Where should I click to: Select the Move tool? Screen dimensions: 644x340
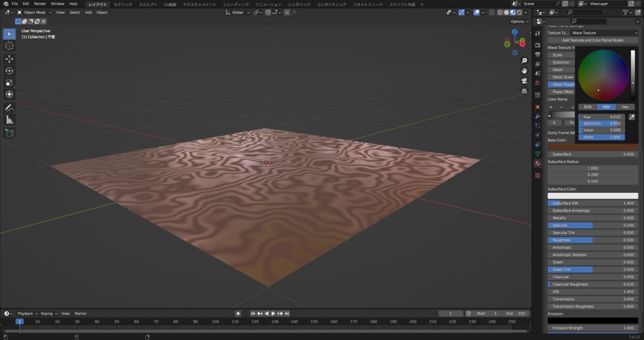(x=9, y=58)
